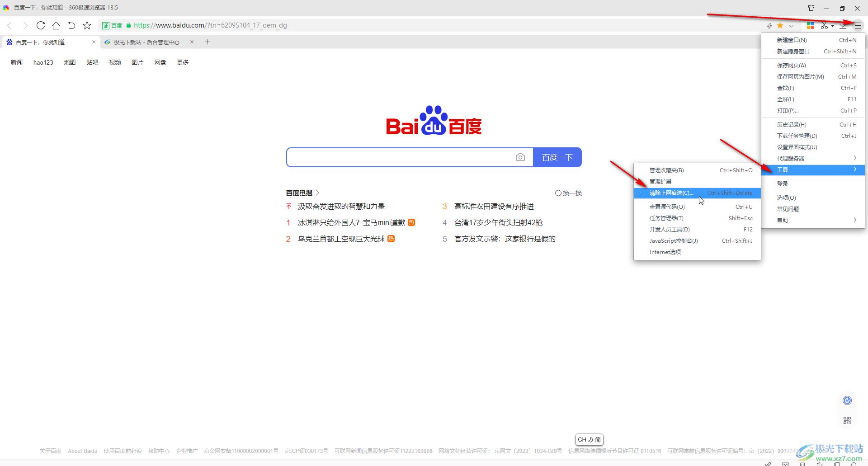Viewport: 868px width, 466px height.
Task: Click the CH 简 input method indicator
Action: point(589,439)
